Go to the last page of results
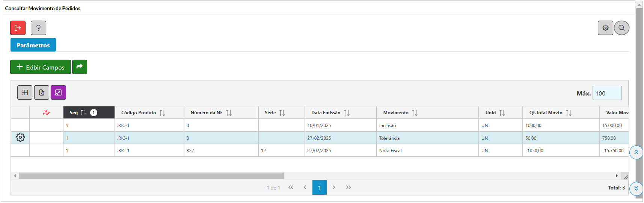 coord(348,187)
